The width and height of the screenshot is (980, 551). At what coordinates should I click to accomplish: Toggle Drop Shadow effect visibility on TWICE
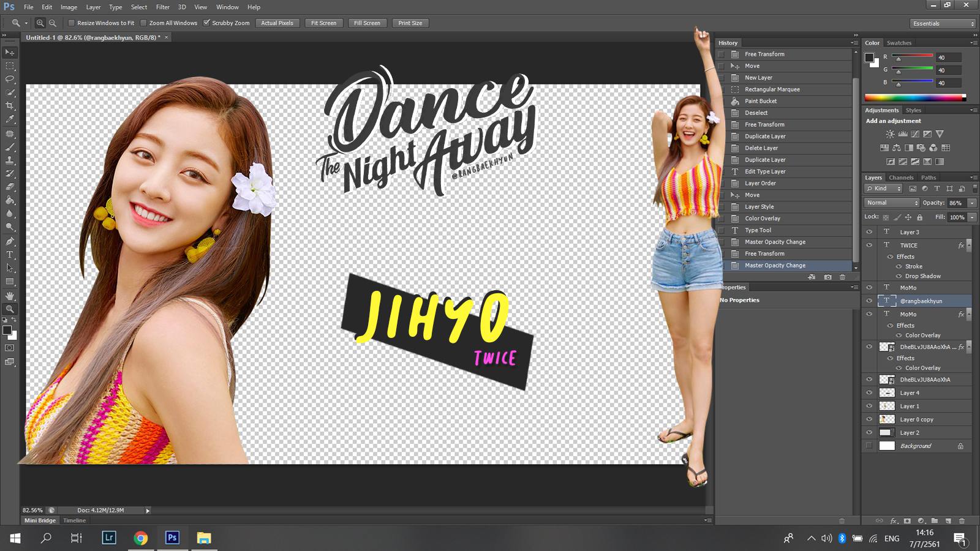click(899, 276)
